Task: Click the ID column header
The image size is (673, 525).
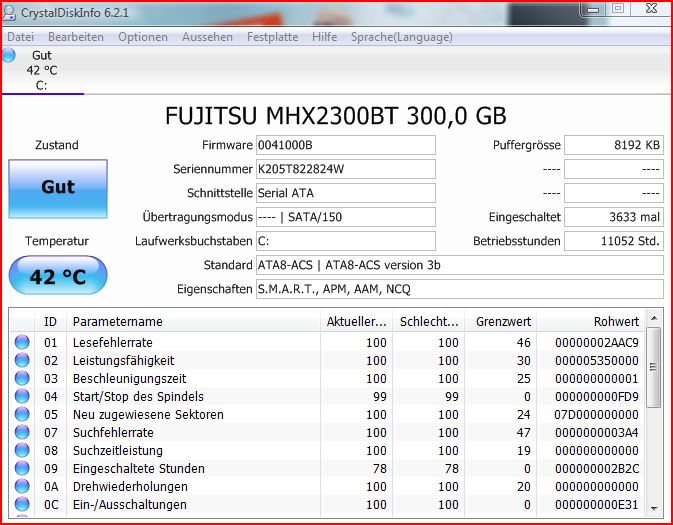Action: coord(50,322)
